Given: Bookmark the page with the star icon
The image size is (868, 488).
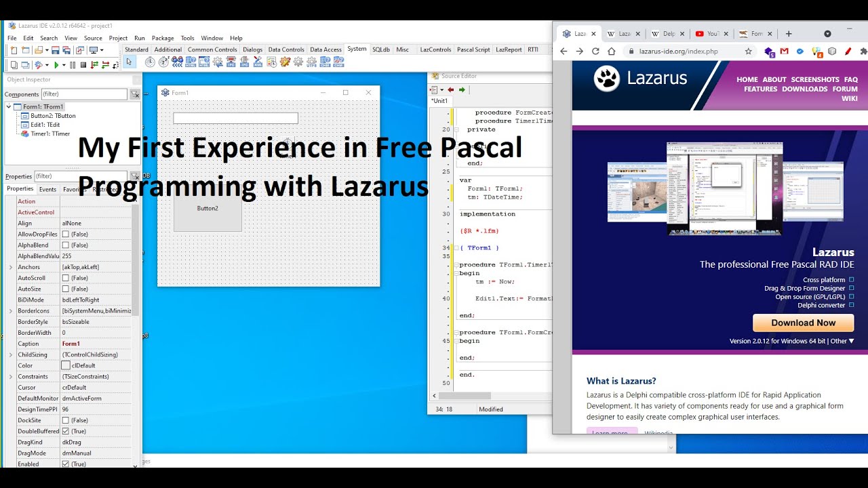Looking at the screenshot, I should tap(749, 51).
